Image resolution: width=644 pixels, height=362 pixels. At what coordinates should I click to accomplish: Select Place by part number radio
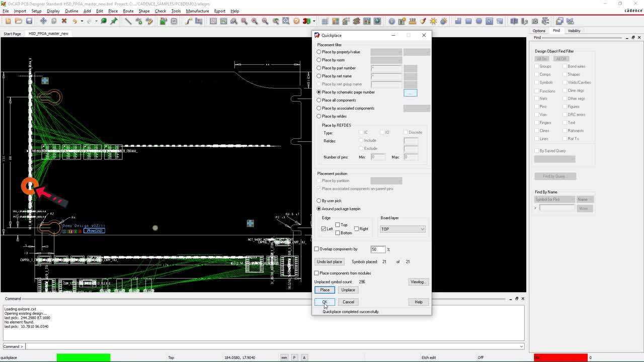(319, 68)
